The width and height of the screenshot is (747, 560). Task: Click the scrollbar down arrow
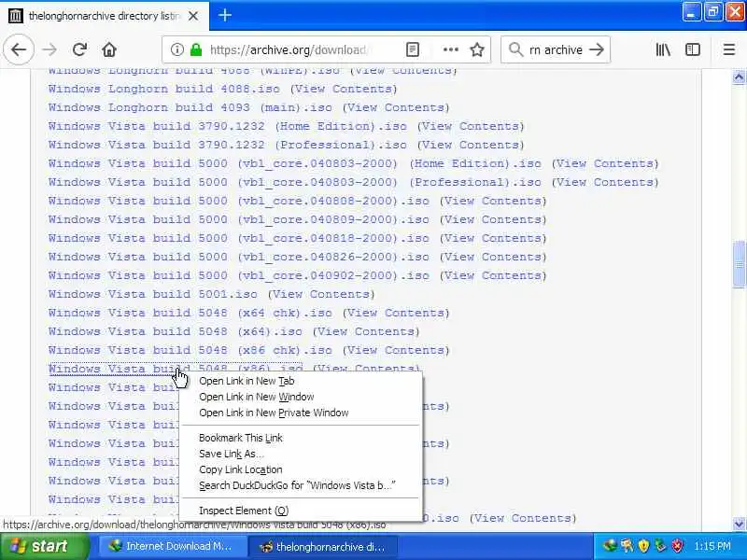[x=739, y=525]
